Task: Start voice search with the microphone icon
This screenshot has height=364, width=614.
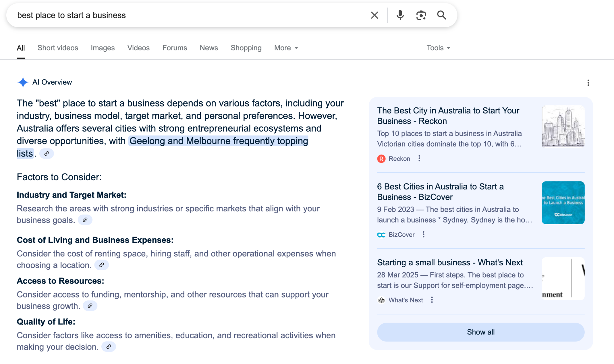Action: (x=400, y=15)
